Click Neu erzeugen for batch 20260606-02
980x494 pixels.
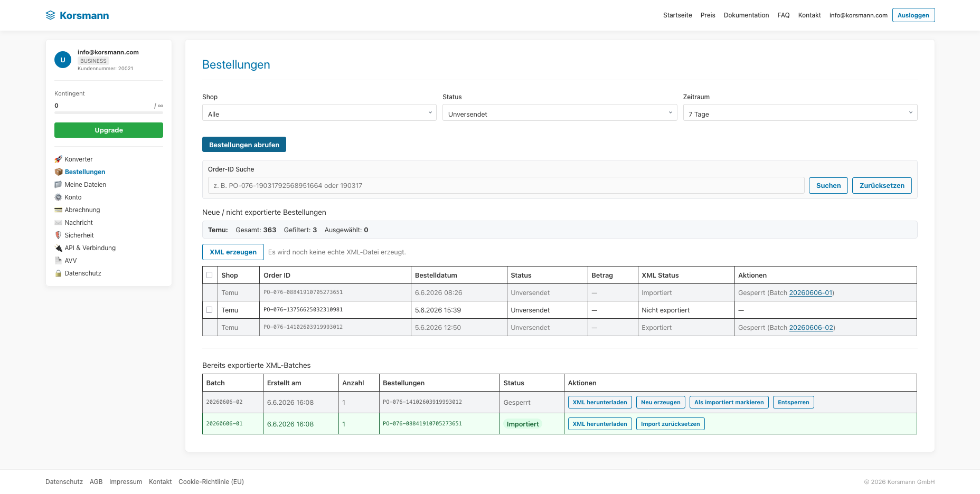661,402
